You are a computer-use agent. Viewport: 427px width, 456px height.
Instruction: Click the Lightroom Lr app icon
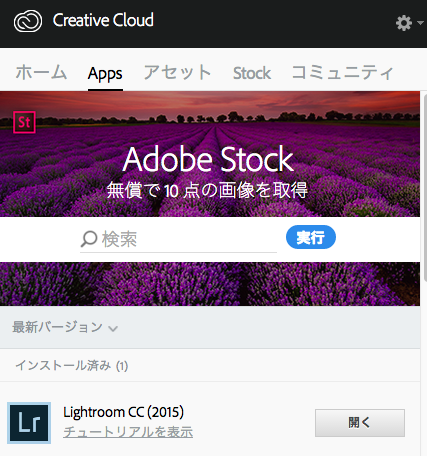[29, 423]
